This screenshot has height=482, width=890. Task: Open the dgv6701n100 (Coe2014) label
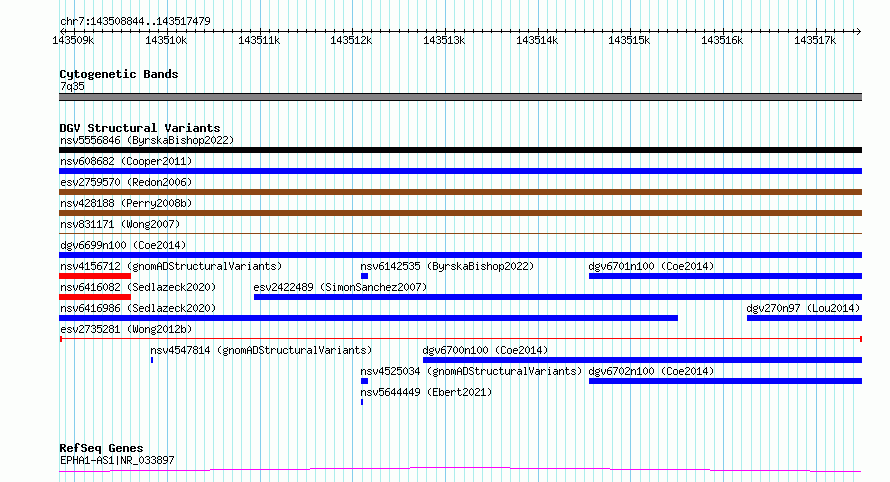[x=652, y=266]
